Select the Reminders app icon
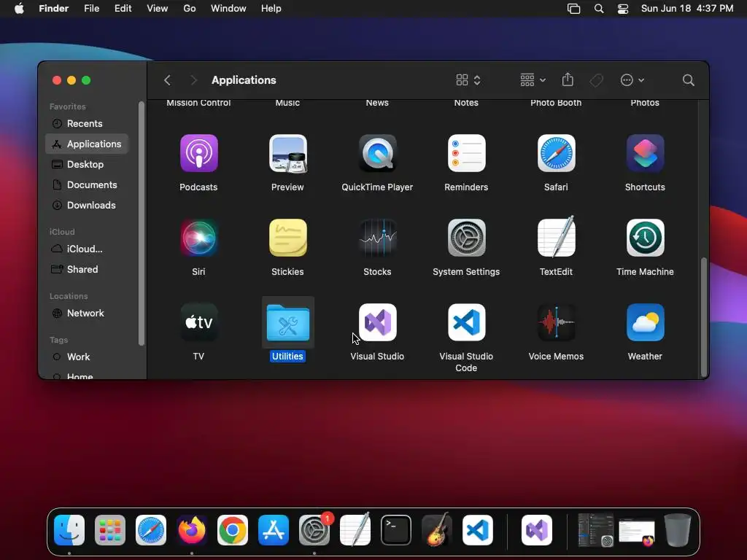 tap(466, 153)
